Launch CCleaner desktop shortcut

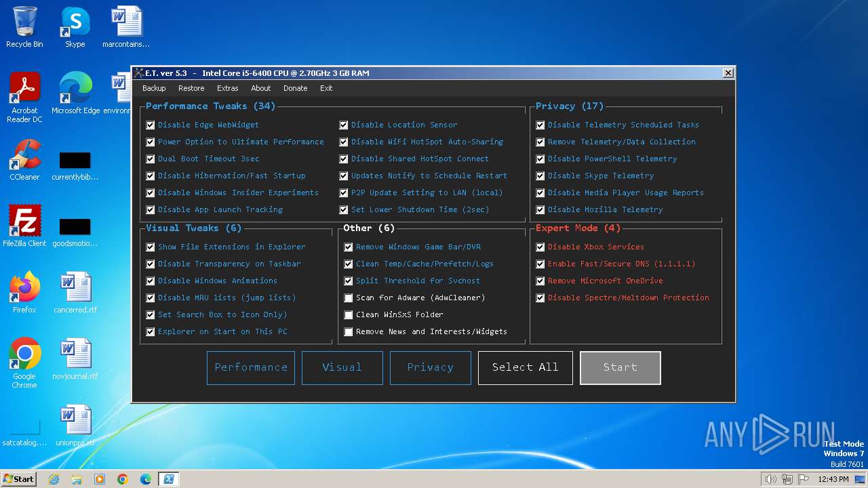24,160
